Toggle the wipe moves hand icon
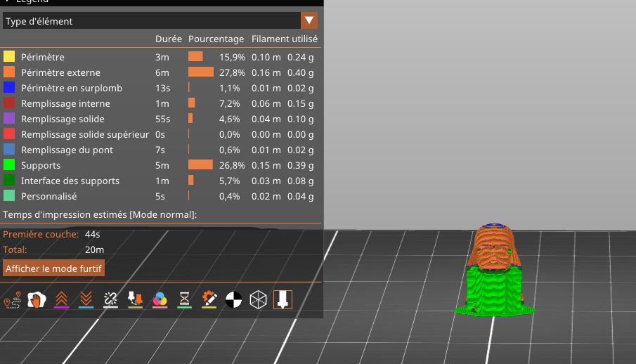636x364 pixels. pyautogui.click(x=37, y=300)
